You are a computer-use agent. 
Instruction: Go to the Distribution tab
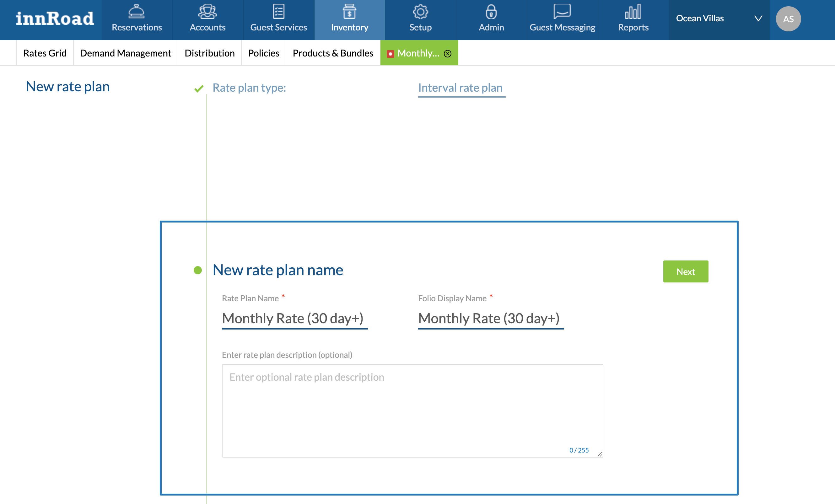click(209, 53)
